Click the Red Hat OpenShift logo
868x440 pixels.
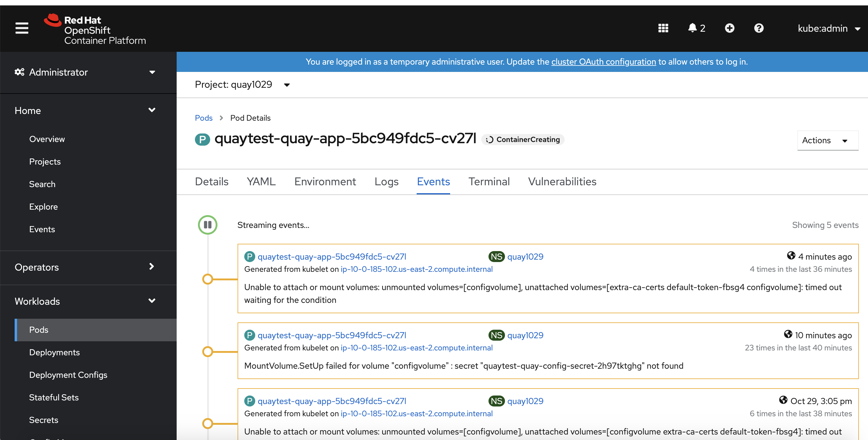[x=95, y=30]
